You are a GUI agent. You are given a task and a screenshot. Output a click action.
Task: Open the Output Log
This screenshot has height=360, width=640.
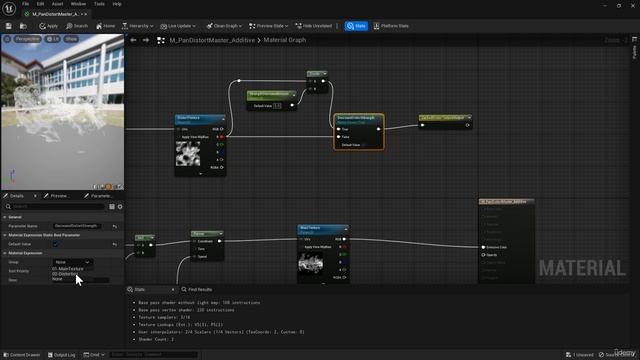click(x=62, y=355)
